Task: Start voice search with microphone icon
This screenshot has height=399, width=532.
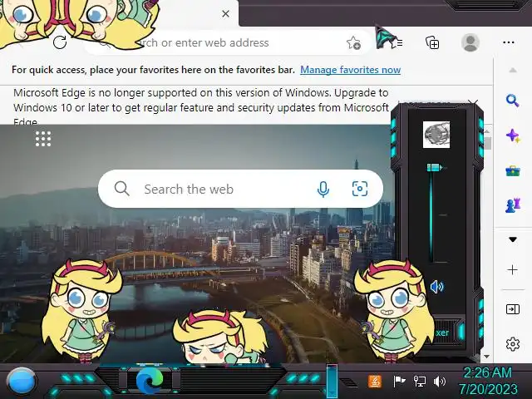Action: point(323,189)
